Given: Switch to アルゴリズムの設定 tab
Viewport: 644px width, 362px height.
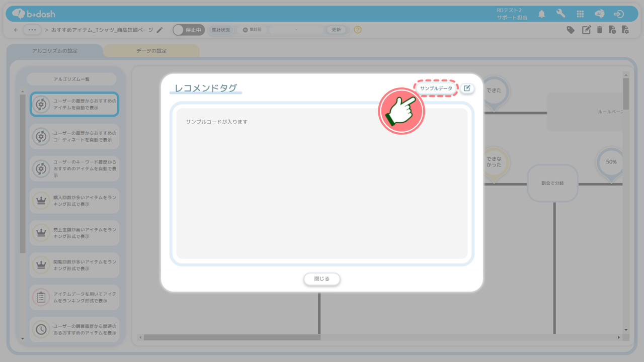Looking at the screenshot, I should pos(55,51).
